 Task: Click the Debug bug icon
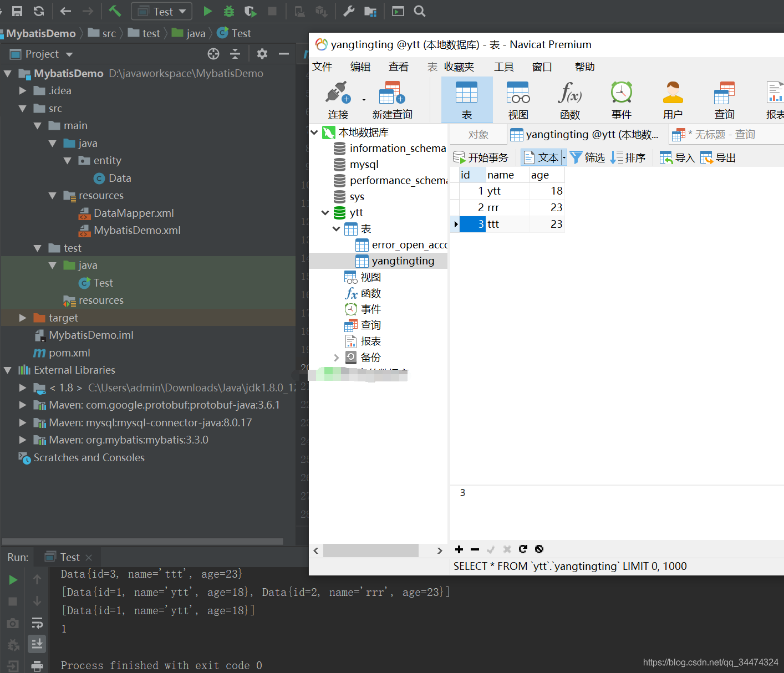coord(228,11)
